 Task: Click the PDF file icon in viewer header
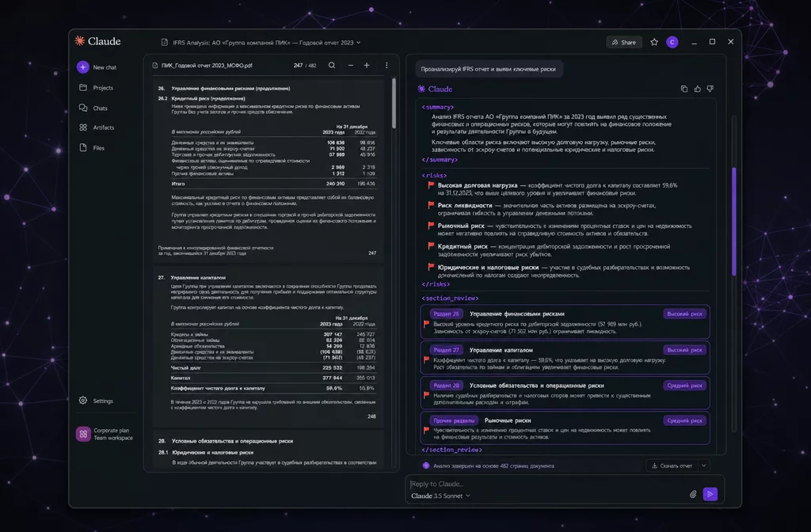[x=155, y=66]
